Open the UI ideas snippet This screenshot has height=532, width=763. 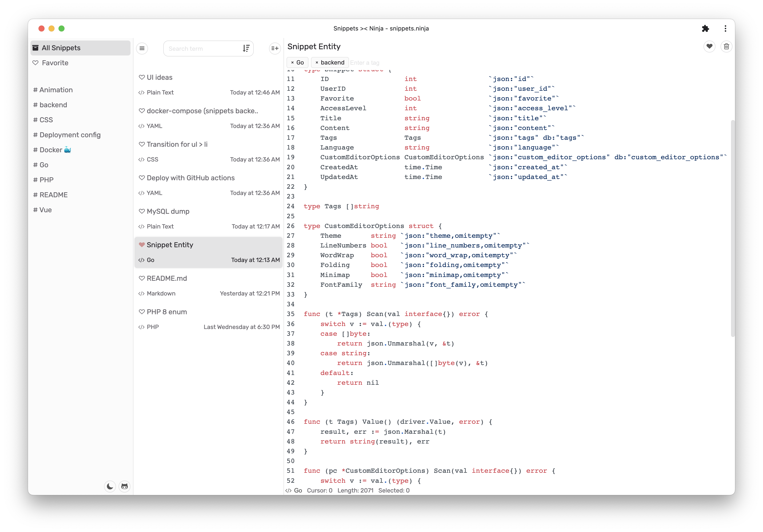click(x=208, y=85)
